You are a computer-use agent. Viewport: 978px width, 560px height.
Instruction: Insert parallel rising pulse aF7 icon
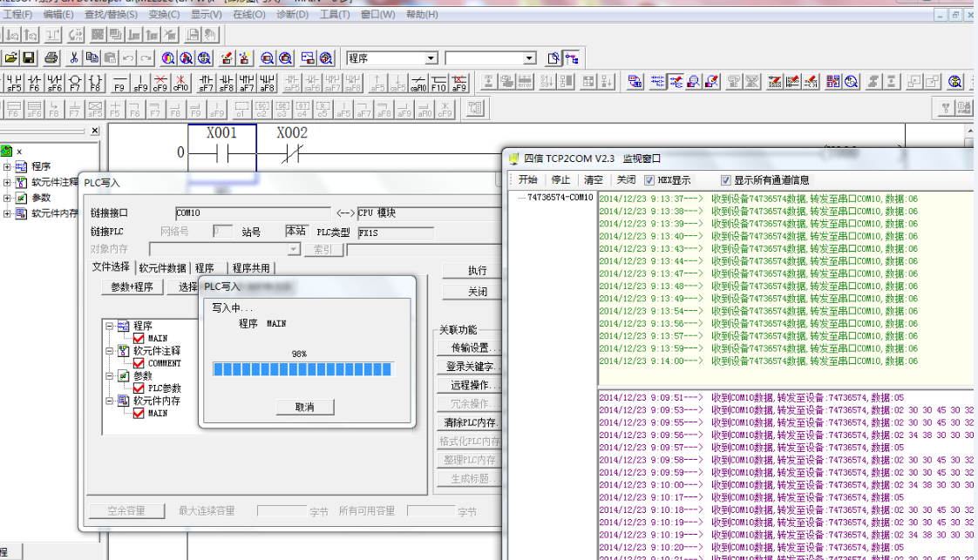pyautogui.click(x=247, y=82)
